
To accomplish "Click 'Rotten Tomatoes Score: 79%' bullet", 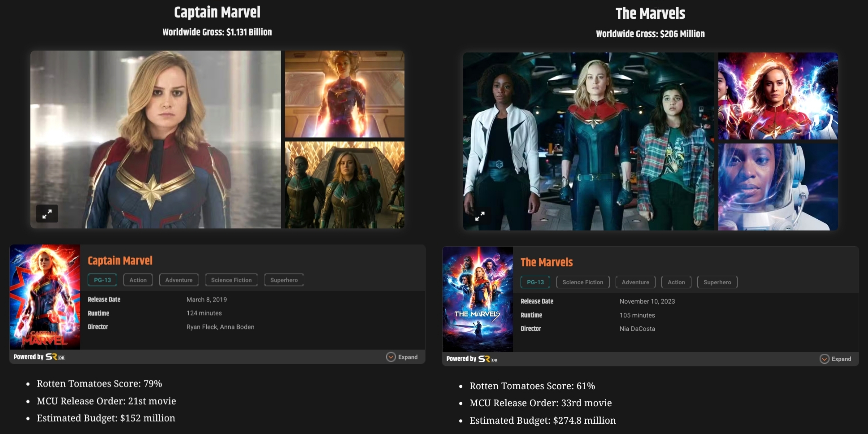I will point(99,384).
